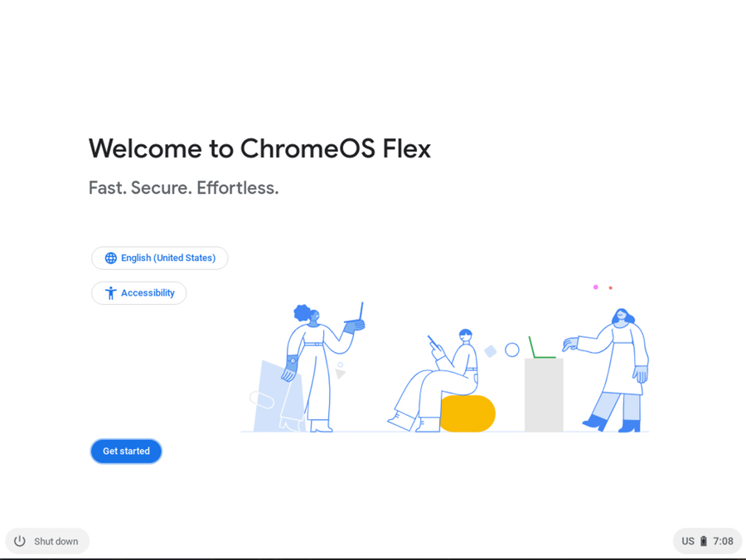This screenshot has width=746, height=560.
Task: Click the battery status icon
Action: 704,542
